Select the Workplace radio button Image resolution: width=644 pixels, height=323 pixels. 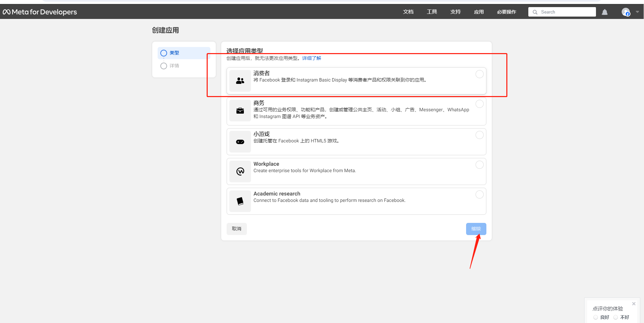[x=480, y=165]
